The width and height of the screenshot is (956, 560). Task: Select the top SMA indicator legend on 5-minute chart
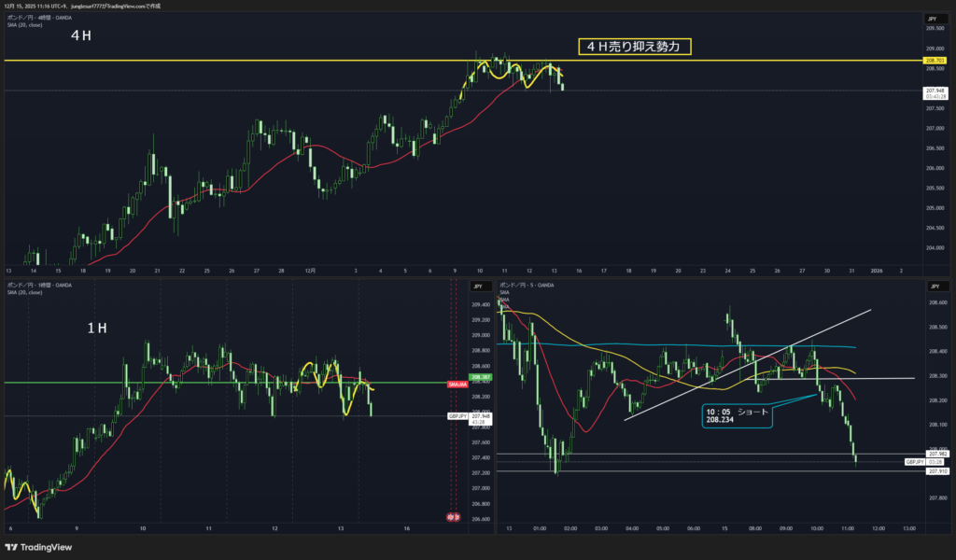504,292
